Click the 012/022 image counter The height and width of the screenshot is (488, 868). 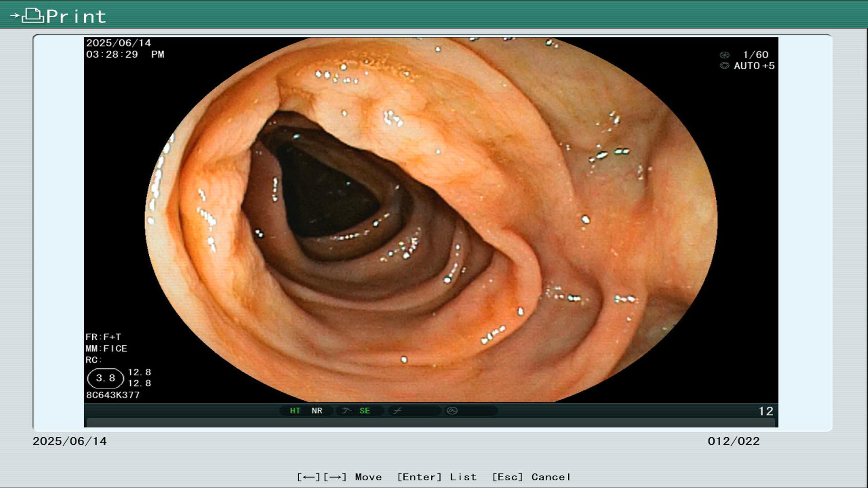click(x=734, y=441)
